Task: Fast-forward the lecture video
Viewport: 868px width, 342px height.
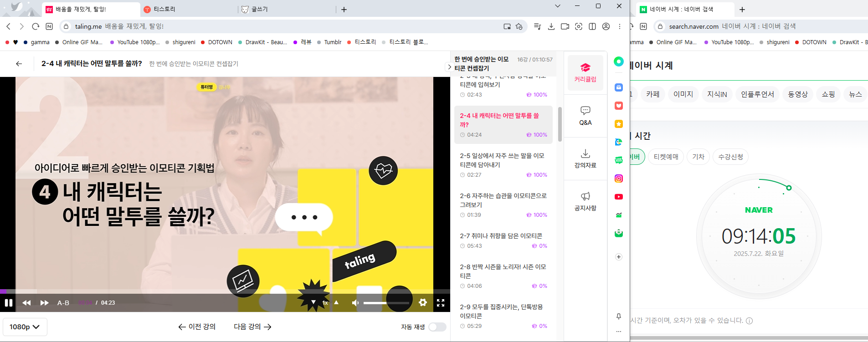Action: point(44,303)
